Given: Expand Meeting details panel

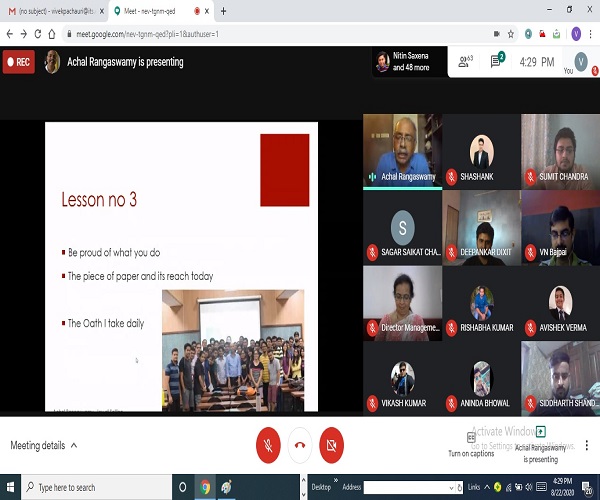Looking at the screenshot, I should tap(44, 445).
